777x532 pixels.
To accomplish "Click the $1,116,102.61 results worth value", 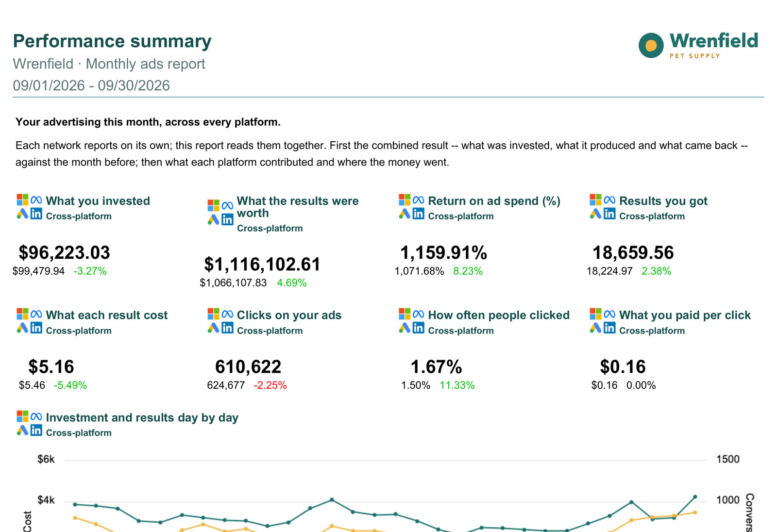I will [262, 264].
